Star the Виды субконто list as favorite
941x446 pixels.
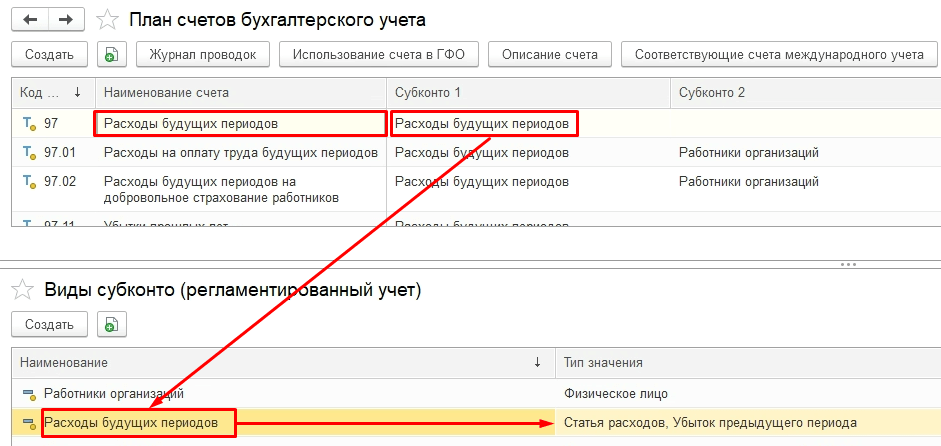(23, 291)
